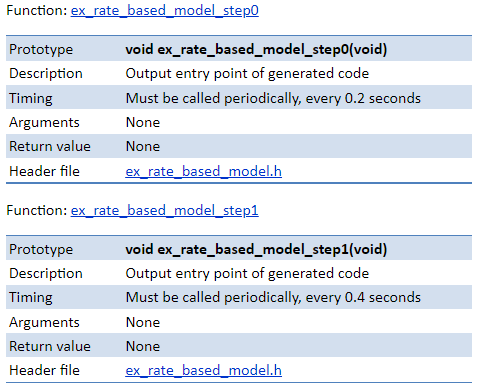This screenshot has width=477, height=387.
Task: Click the step1 prototype text
Action: [256, 249]
